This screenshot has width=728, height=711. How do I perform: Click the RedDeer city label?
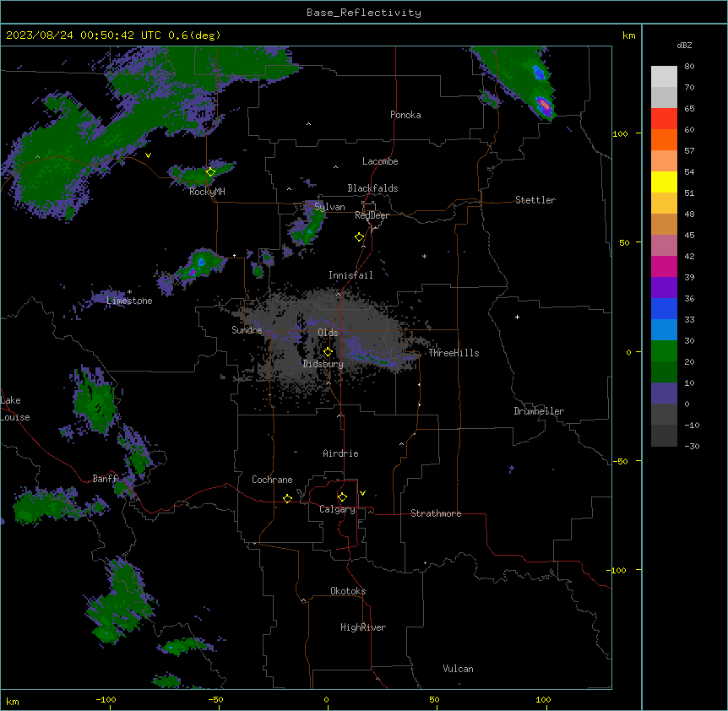click(x=372, y=215)
